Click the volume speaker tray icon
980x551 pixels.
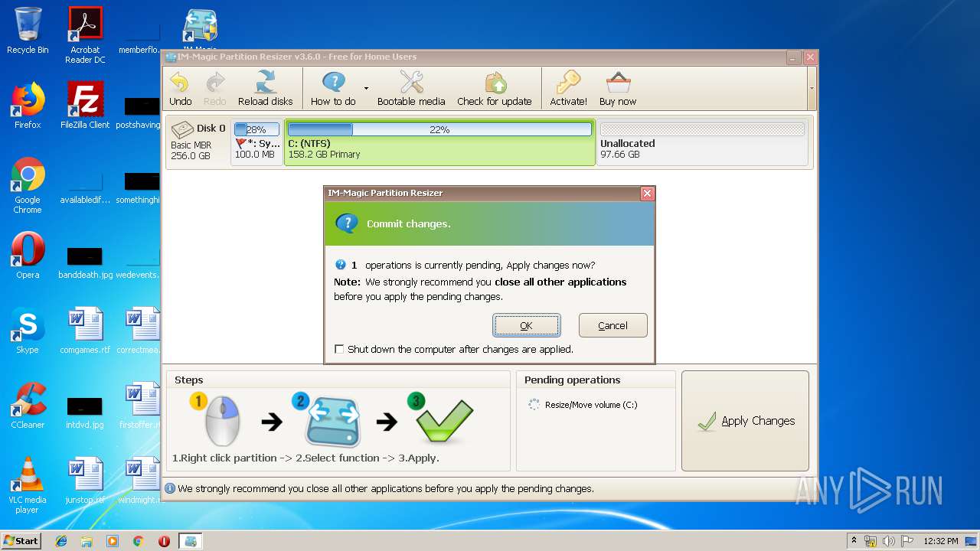(889, 541)
